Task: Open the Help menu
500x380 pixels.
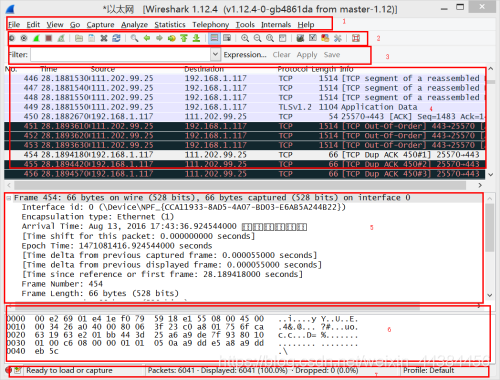Action: pos(306,25)
